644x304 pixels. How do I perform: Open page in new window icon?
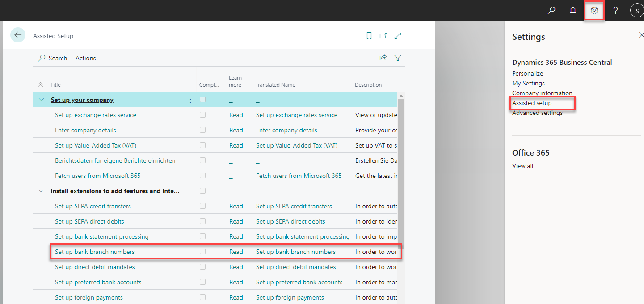383,36
